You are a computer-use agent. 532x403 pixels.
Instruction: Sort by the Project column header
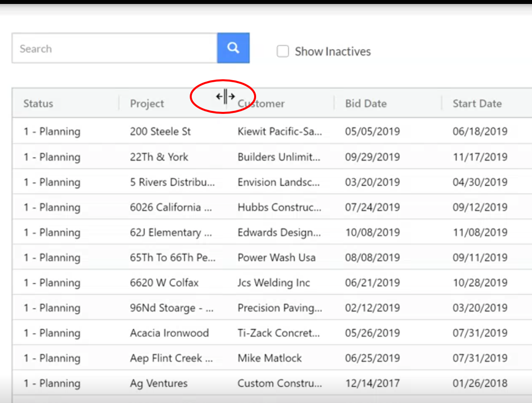[x=147, y=103]
